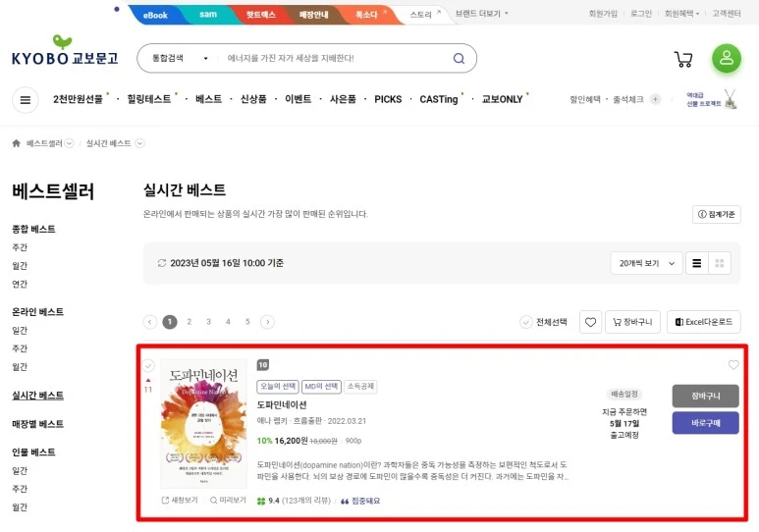Open the 힐링테스트 menu item
Screen dimensions: 759x532
tap(149, 99)
